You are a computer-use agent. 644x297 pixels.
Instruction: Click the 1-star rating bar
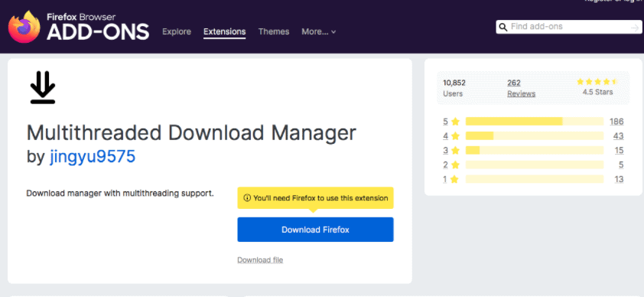535,179
